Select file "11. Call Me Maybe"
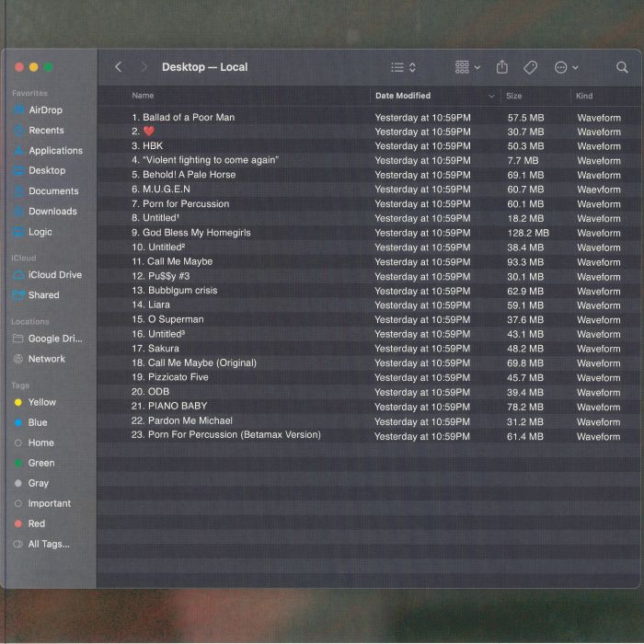 click(x=172, y=261)
